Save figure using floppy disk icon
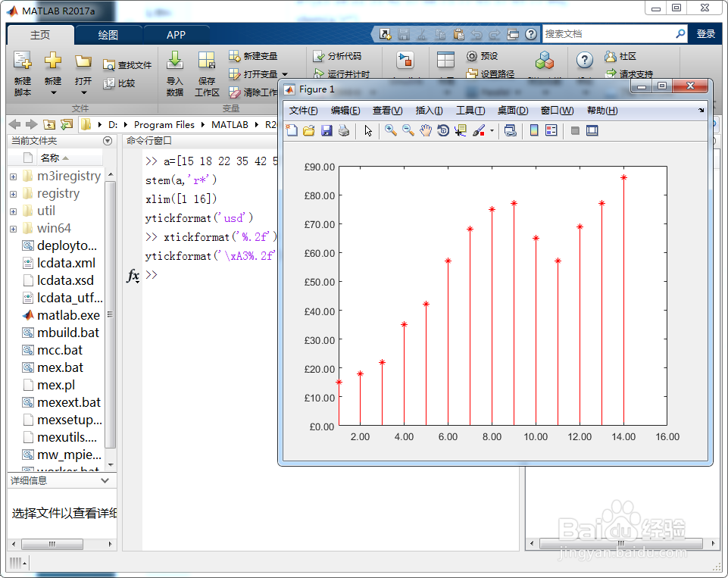Image resolution: width=728 pixels, height=578 pixels. click(x=327, y=131)
